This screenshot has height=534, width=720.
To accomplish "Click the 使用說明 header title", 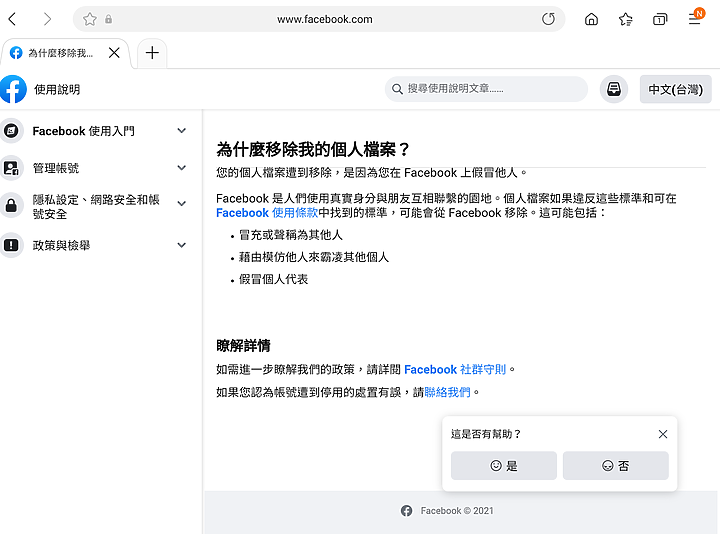I will coord(57,90).
